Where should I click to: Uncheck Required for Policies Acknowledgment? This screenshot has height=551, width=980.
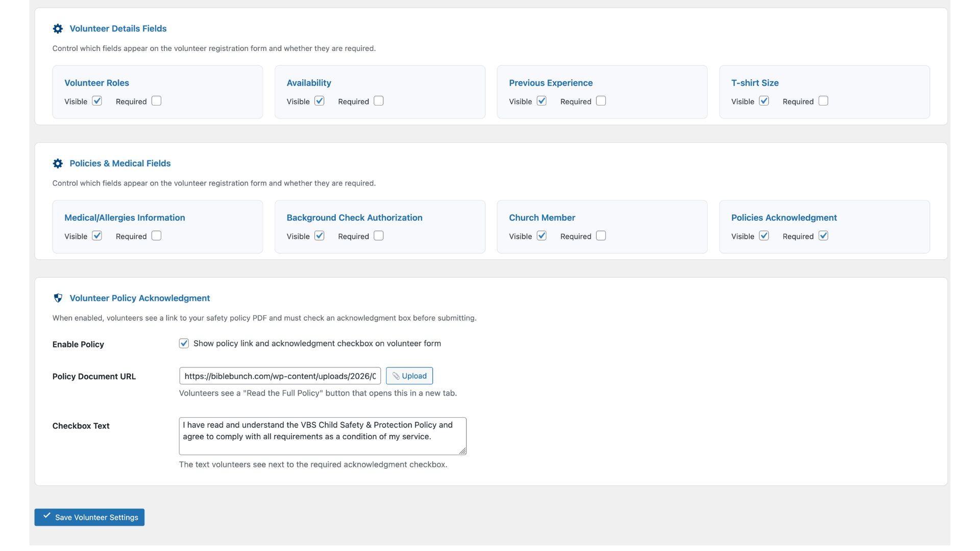tap(823, 236)
